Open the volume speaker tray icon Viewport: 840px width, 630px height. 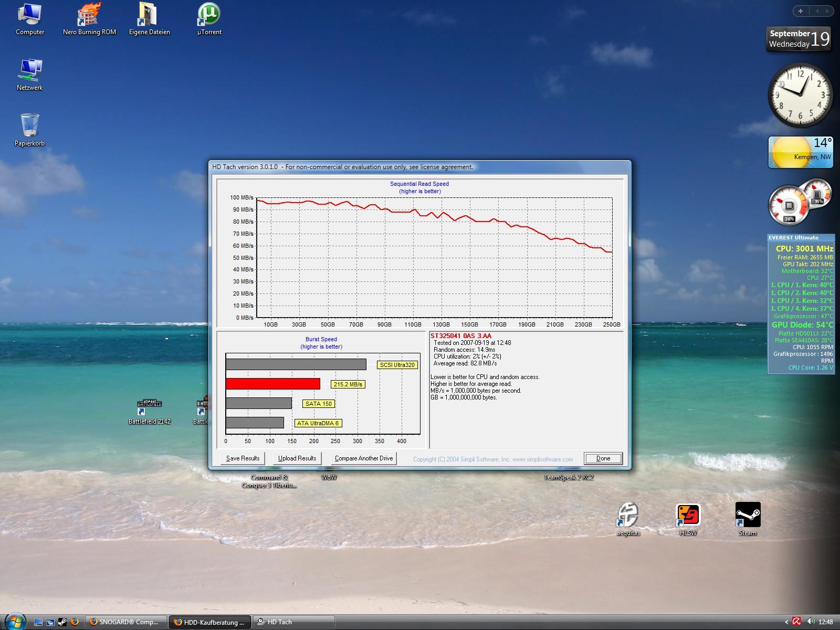(x=811, y=622)
